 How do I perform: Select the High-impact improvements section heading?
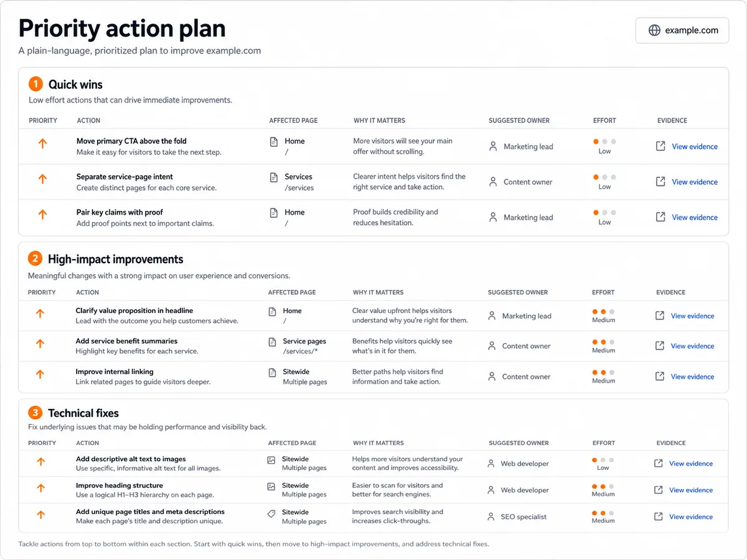click(116, 259)
